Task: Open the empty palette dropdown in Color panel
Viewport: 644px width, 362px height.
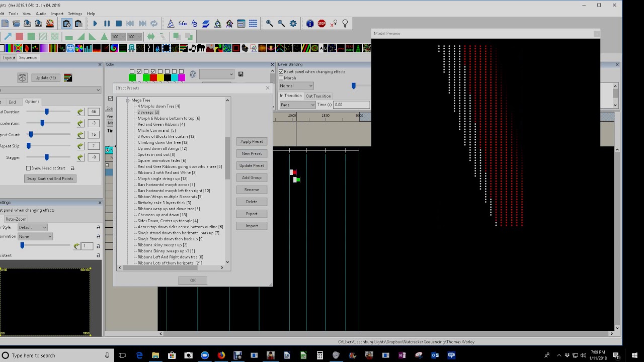Action: [x=217, y=74]
